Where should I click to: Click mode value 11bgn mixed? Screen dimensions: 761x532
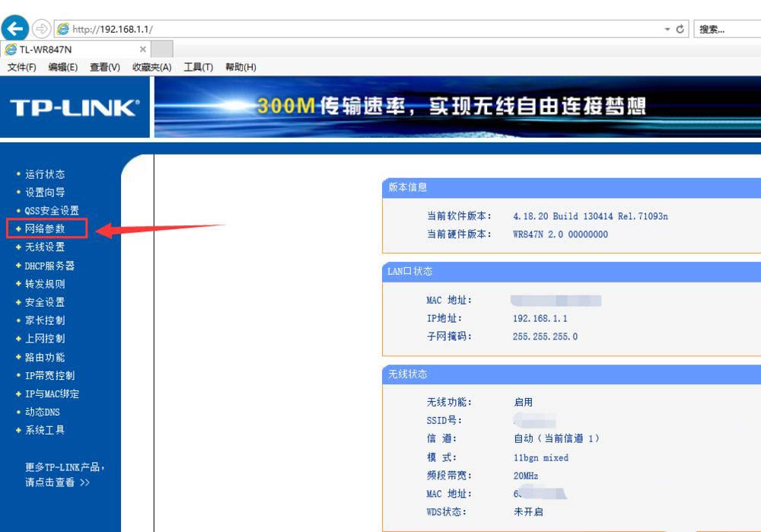(x=540, y=457)
